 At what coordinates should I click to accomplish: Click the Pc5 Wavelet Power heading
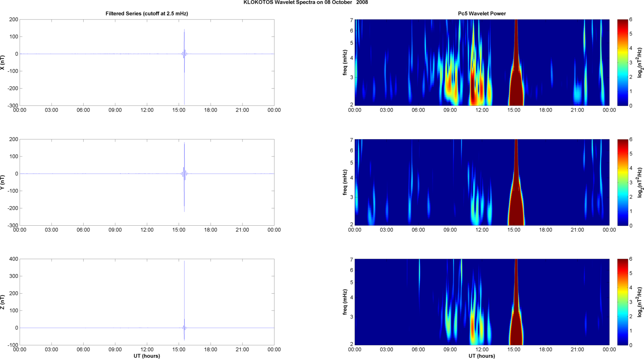[x=481, y=13]
